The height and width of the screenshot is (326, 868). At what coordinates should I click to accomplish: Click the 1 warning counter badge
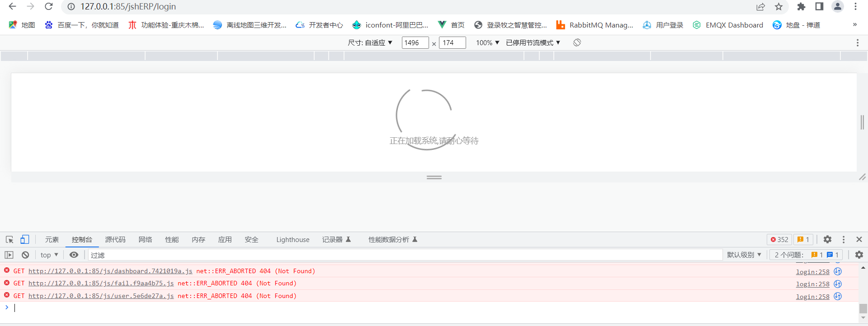point(803,239)
